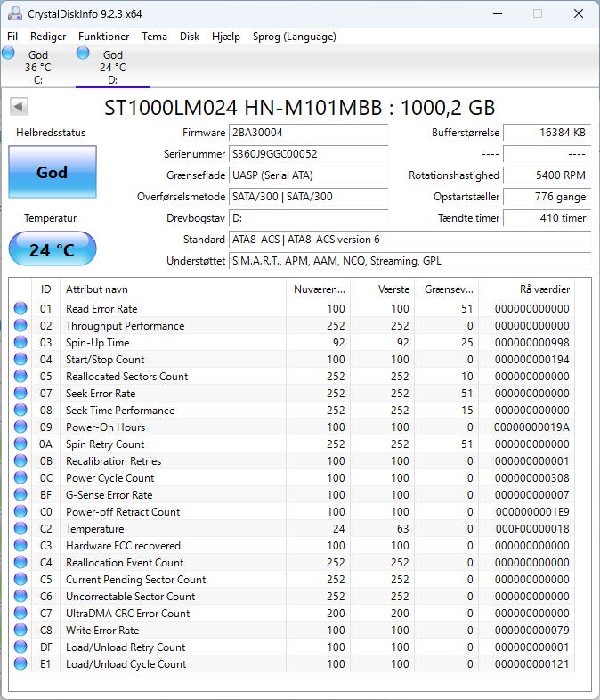Viewport: 600px width, 700px height.
Task: Click the CrystalDiskInfo app icon in title bar
Action: pyautogui.click(x=14, y=14)
